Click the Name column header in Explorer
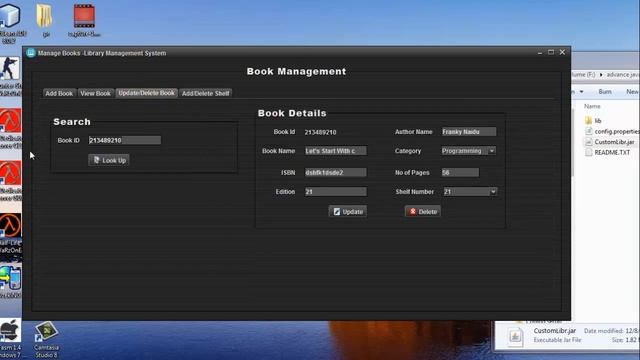 click(592, 106)
